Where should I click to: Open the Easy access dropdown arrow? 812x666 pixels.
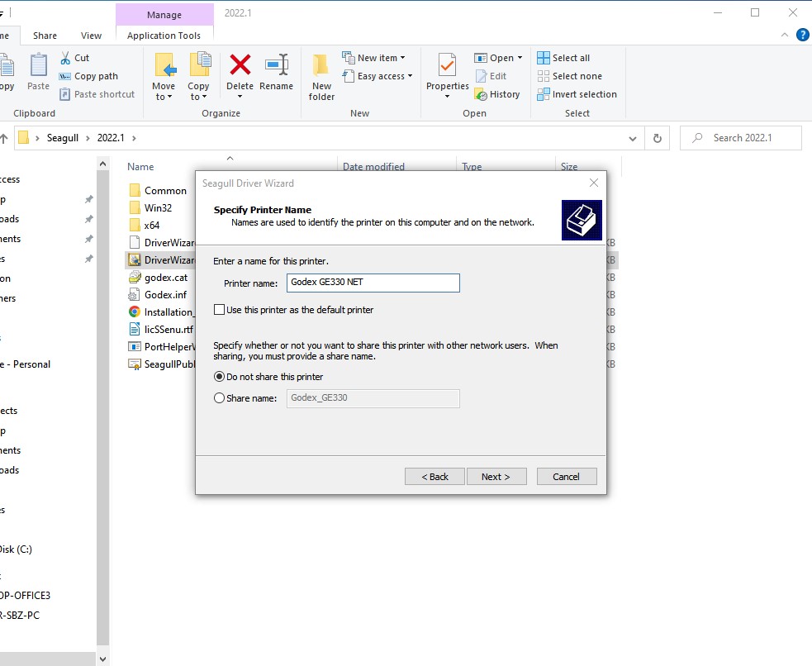coord(411,76)
